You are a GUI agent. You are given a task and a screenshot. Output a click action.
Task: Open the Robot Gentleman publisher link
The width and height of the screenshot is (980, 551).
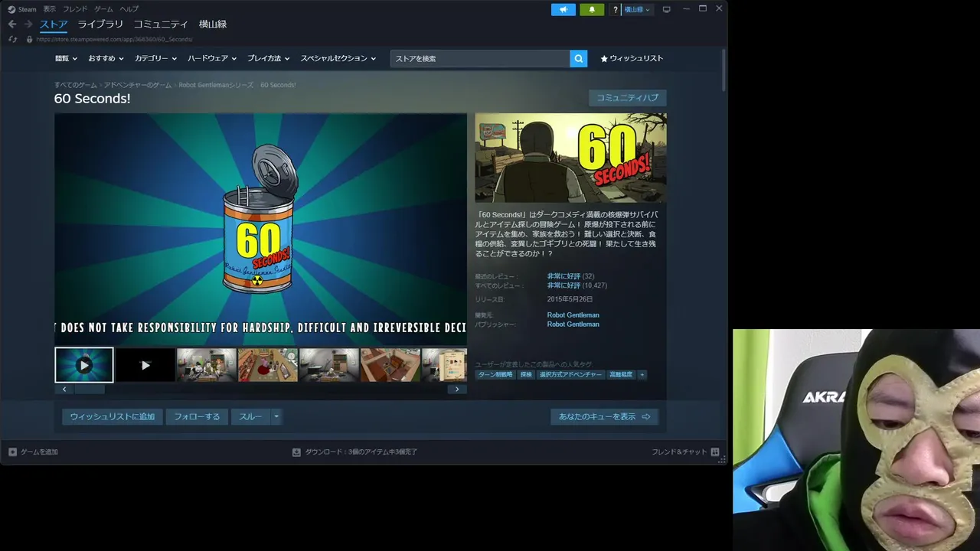pos(573,324)
